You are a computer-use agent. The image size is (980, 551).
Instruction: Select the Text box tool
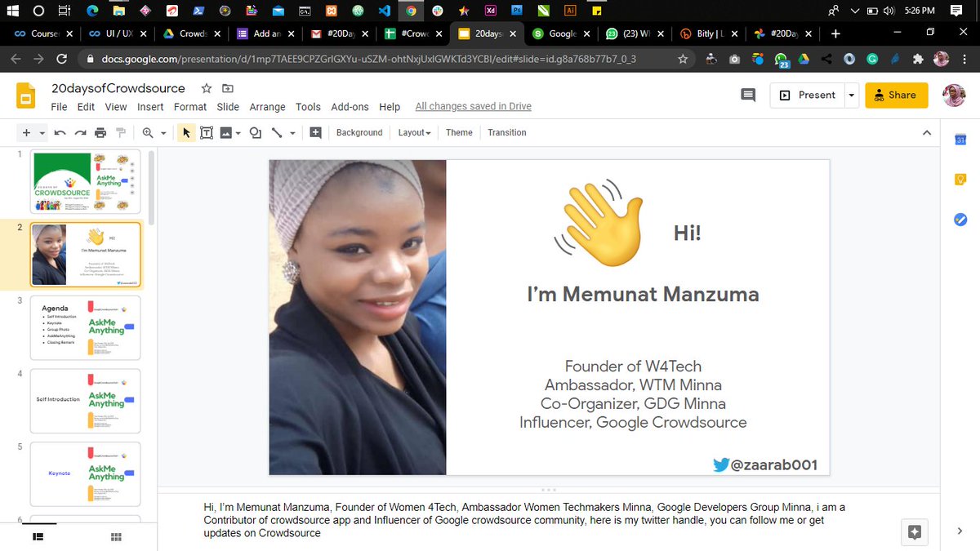pos(207,132)
